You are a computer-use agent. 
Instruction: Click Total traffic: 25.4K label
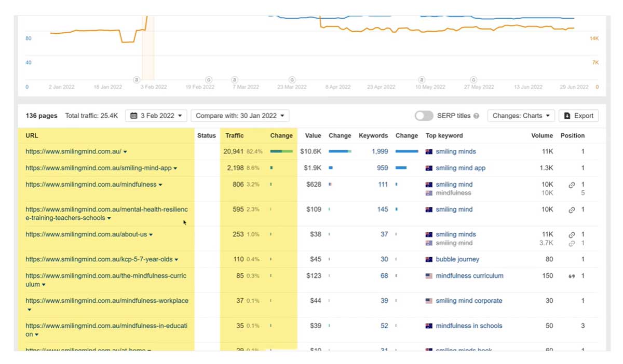coord(91,116)
